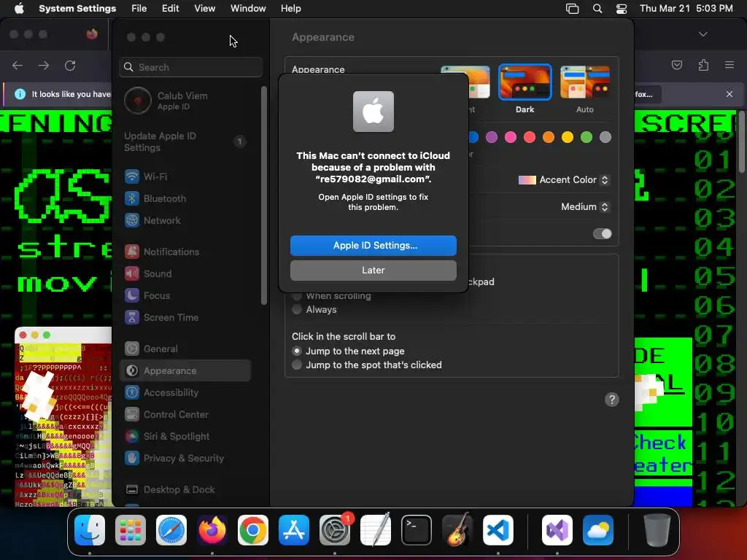Open the Medium sidebar icon size dropdown

click(x=585, y=206)
